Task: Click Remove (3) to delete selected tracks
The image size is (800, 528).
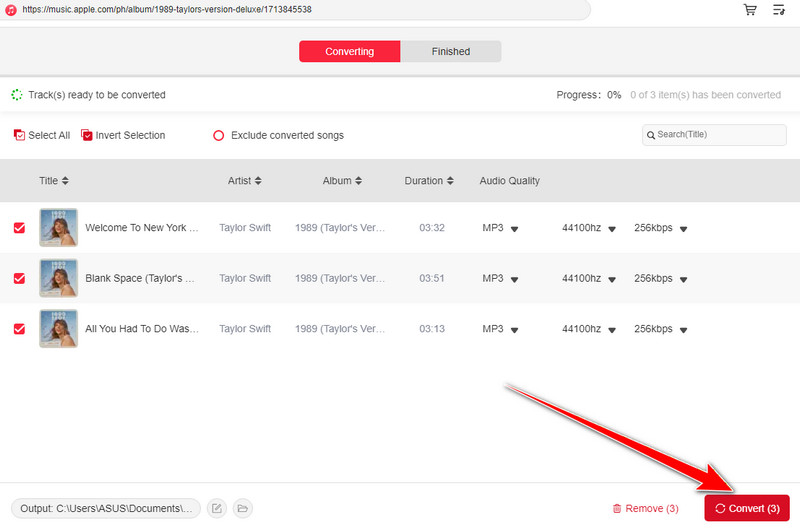Action: coord(645,509)
